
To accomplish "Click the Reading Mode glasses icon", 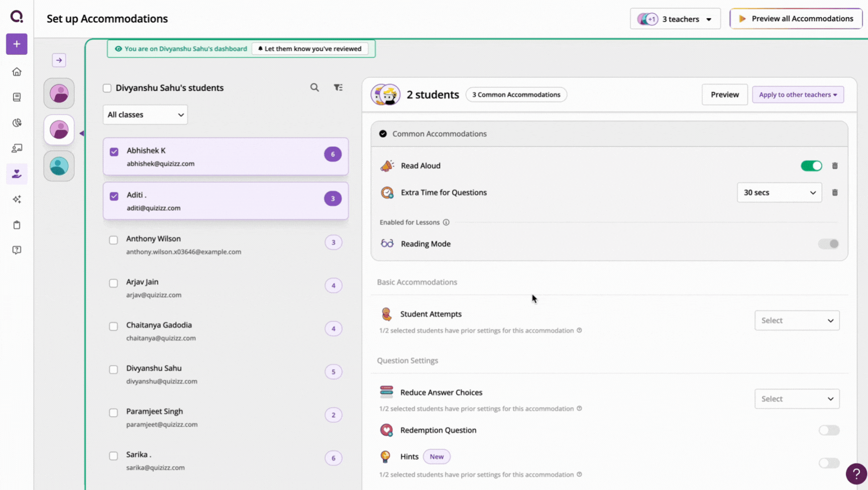I will point(387,244).
